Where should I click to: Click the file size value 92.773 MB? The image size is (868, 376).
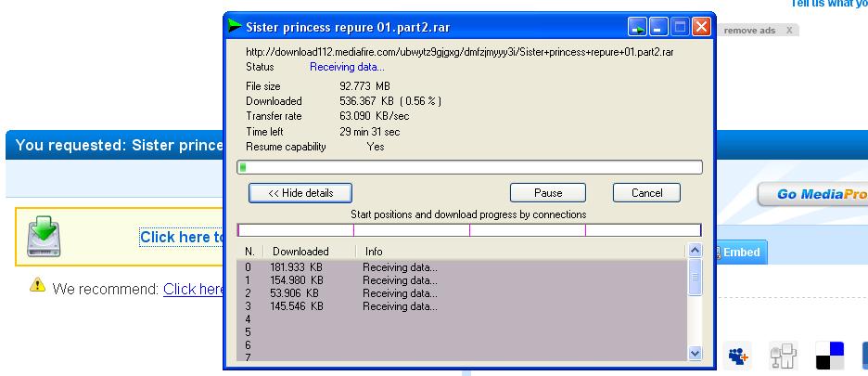click(364, 86)
